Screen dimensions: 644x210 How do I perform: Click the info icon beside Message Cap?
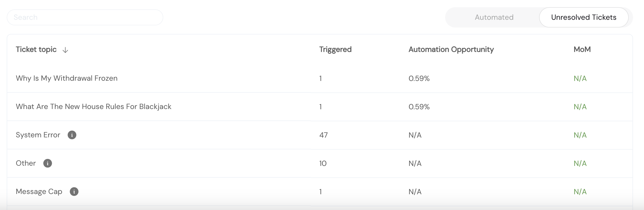[x=74, y=192]
